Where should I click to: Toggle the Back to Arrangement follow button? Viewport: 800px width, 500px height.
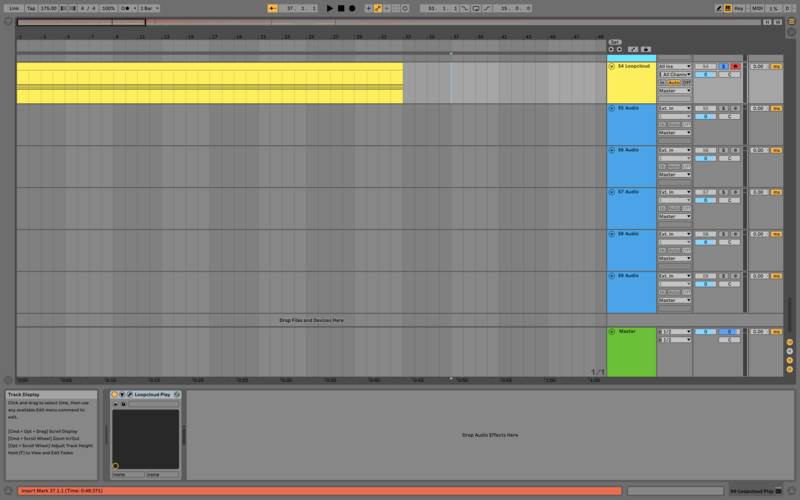(272, 8)
